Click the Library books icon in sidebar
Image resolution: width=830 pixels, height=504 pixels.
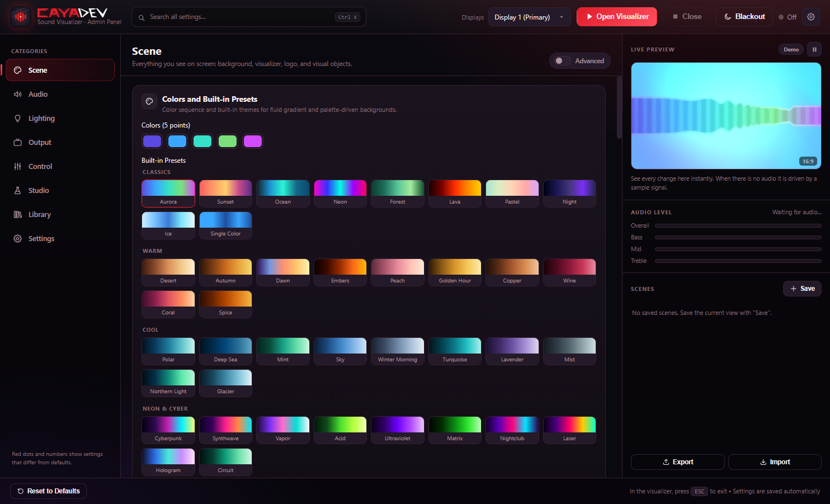click(18, 214)
